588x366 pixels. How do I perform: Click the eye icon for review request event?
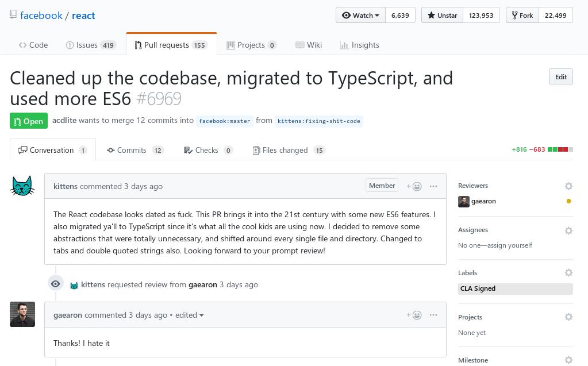[56, 284]
